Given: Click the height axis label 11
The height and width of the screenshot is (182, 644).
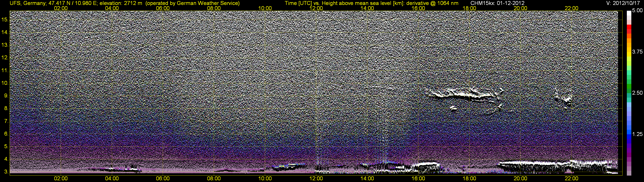Looking at the screenshot, I should [x=5, y=70].
